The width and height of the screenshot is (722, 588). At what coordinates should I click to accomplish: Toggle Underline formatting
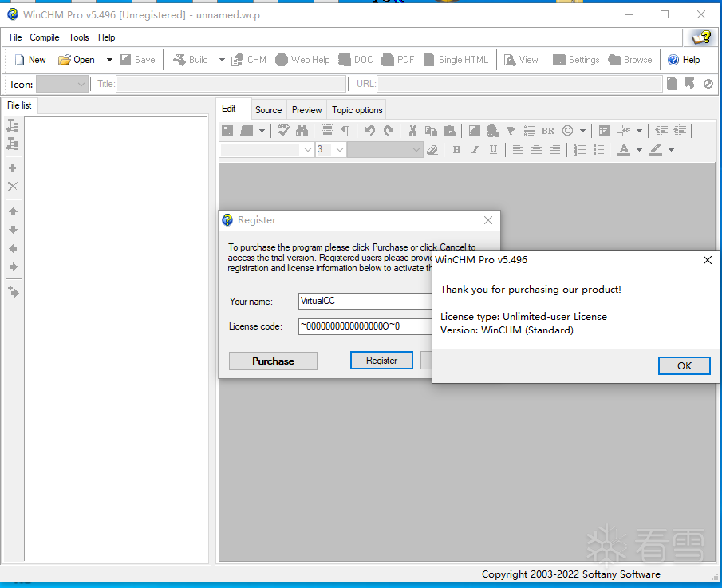[493, 150]
